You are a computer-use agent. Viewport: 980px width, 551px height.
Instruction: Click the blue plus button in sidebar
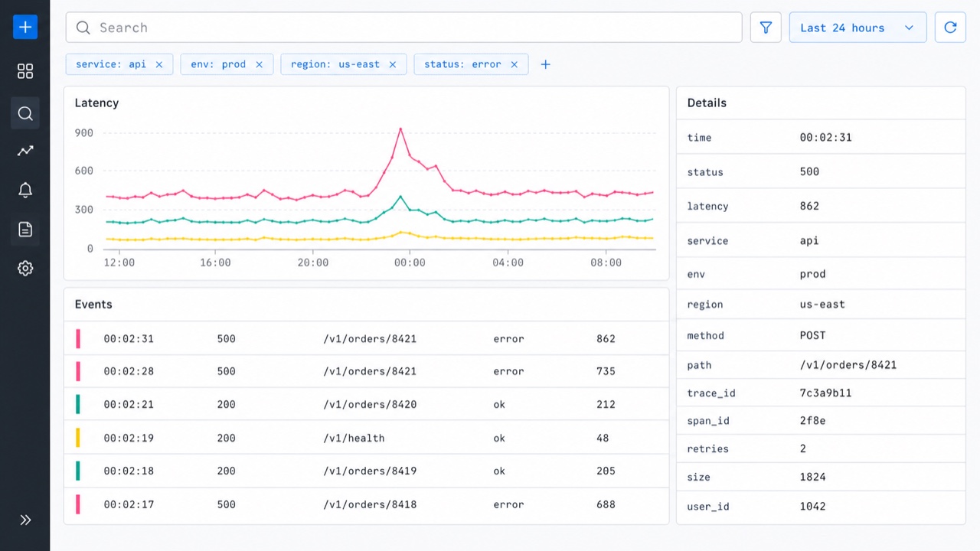click(x=25, y=27)
